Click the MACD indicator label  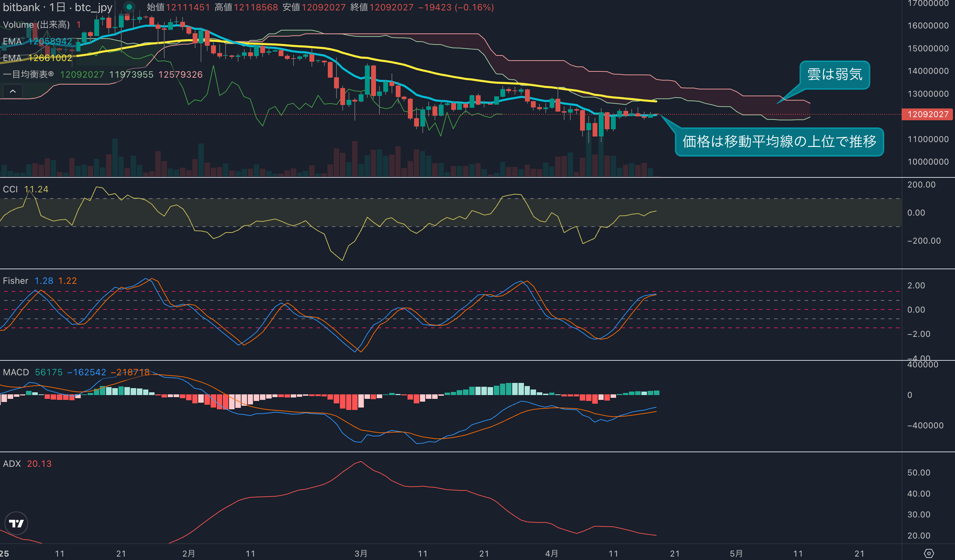16,372
